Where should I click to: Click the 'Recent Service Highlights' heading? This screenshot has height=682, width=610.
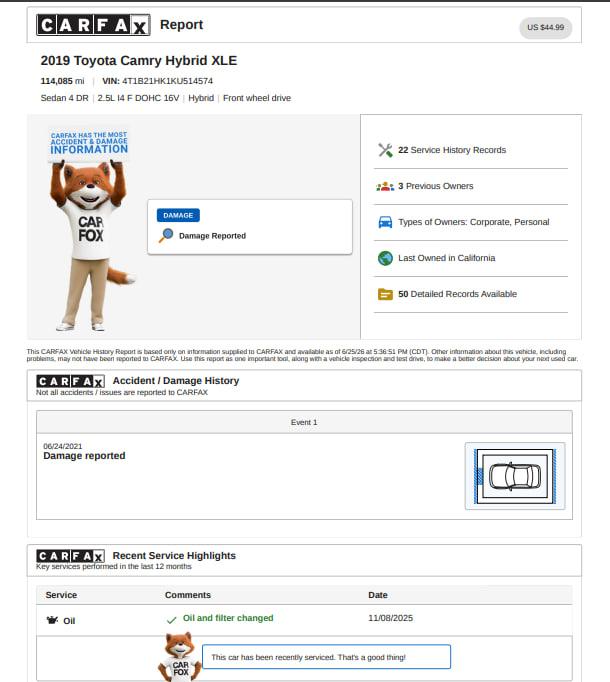click(x=174, y=556)
